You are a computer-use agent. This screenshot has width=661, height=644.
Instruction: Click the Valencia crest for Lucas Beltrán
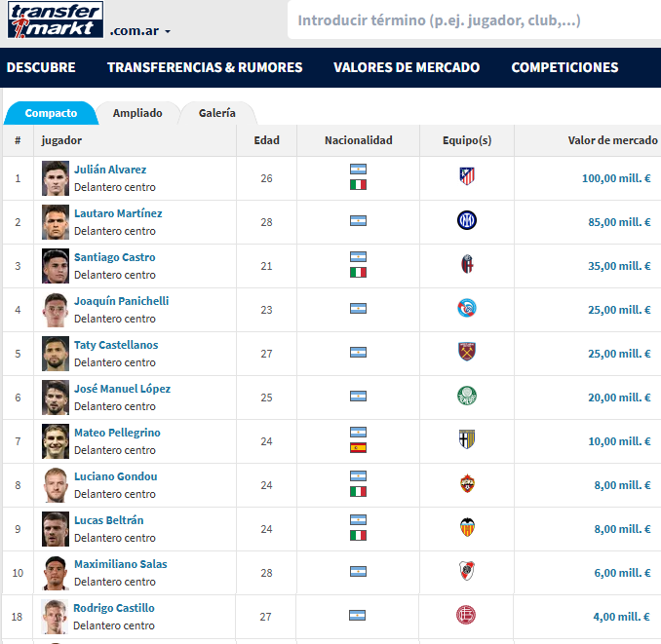coord(467,527)
